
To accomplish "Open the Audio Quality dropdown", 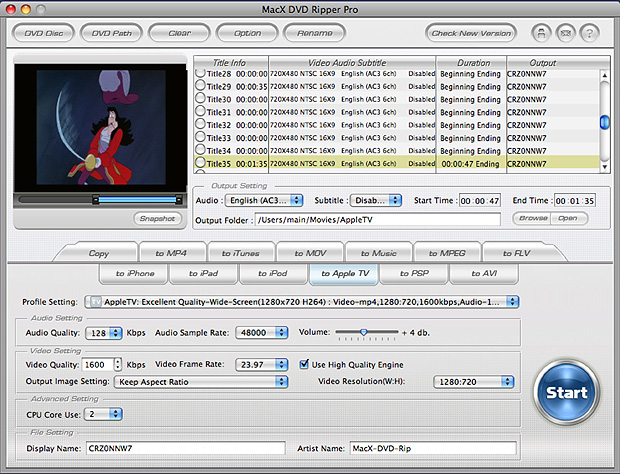I will coord(104,333).
